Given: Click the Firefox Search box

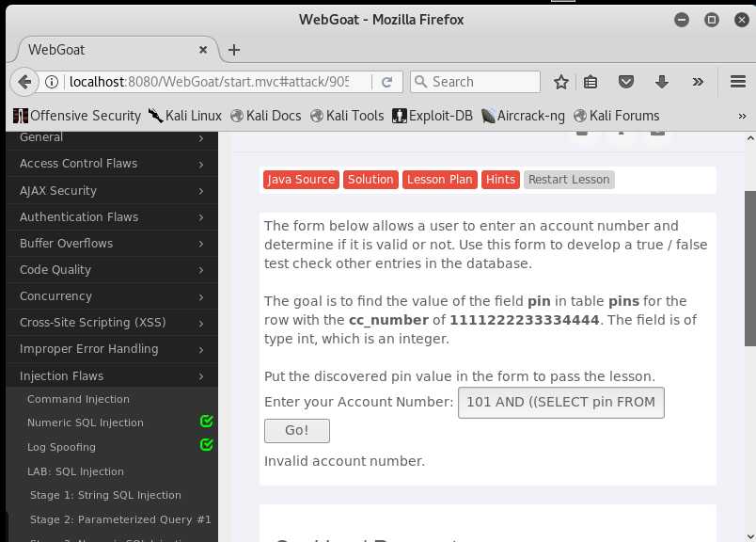Looking at the screenshot, I should (x=475, y=82).
